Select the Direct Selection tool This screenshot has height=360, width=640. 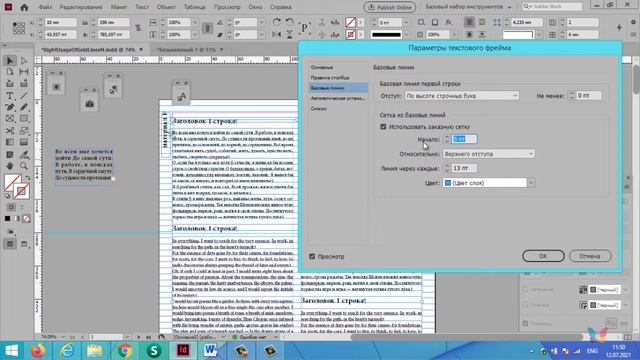[x=24, y=61]
